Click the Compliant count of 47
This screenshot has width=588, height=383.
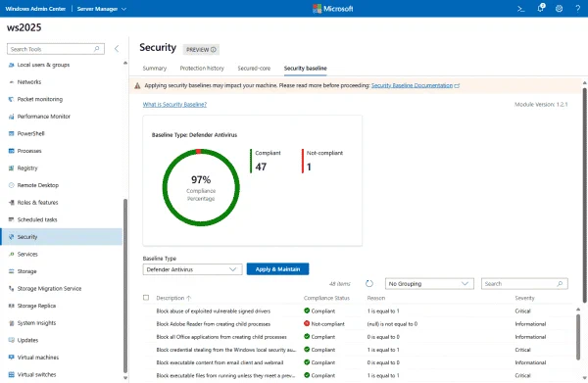click(x=261, y=167)
